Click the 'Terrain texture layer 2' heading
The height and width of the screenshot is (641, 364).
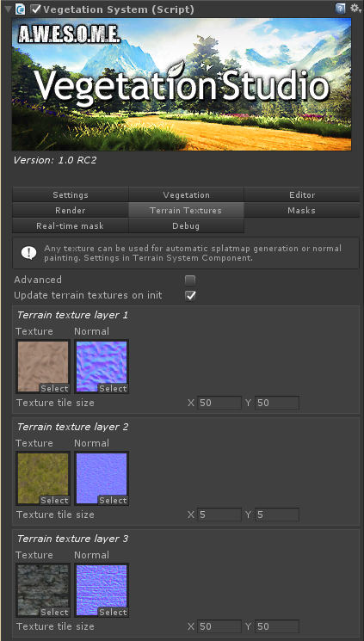tap(72, 428)
